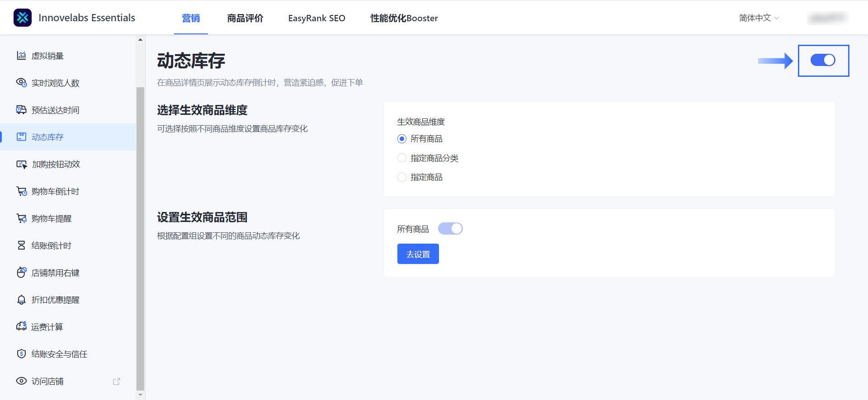Viewport: 868px width, 400px height.
Task: Select the 结账倒计时 hourglass icon
Action: 21,245
